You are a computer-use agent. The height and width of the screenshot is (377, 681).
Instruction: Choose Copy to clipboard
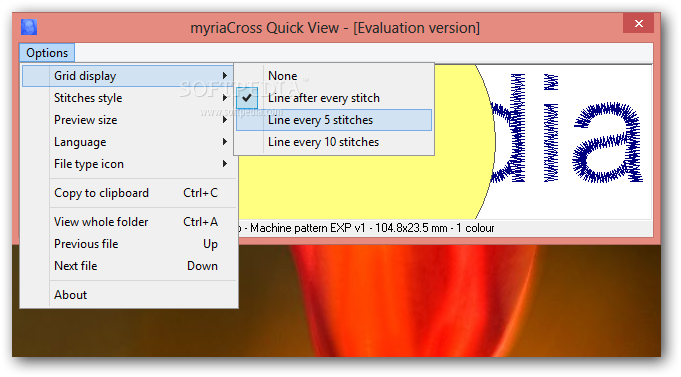coord(128,193)
